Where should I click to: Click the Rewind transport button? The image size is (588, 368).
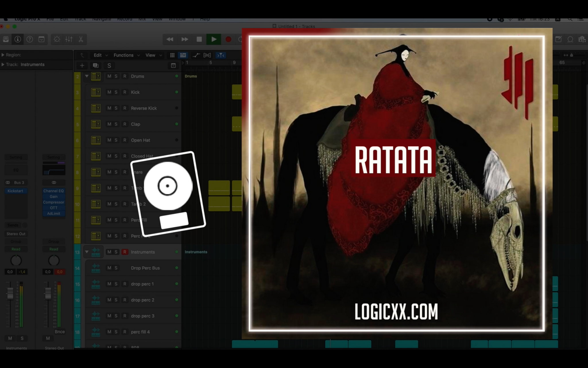tap(170, 39)
